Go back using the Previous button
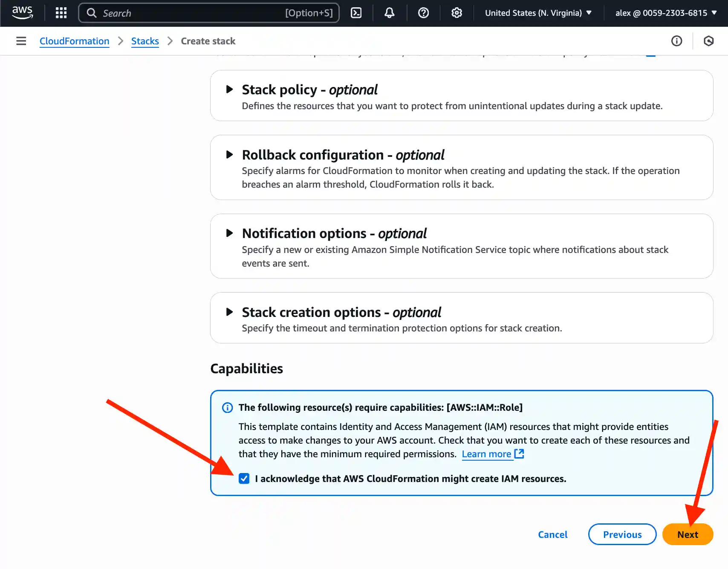The image size is (728, 569). click(x=622, y=534)
